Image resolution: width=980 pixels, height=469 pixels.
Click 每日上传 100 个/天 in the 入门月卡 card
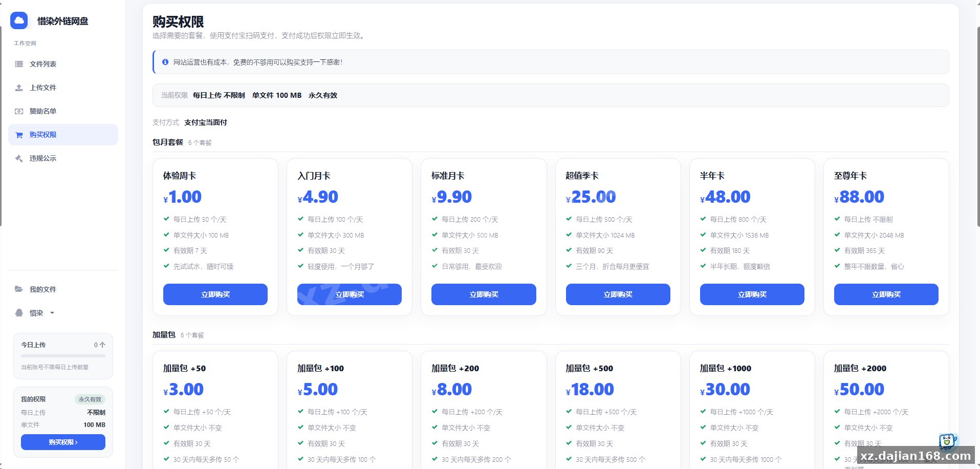[x=335, y=220]
